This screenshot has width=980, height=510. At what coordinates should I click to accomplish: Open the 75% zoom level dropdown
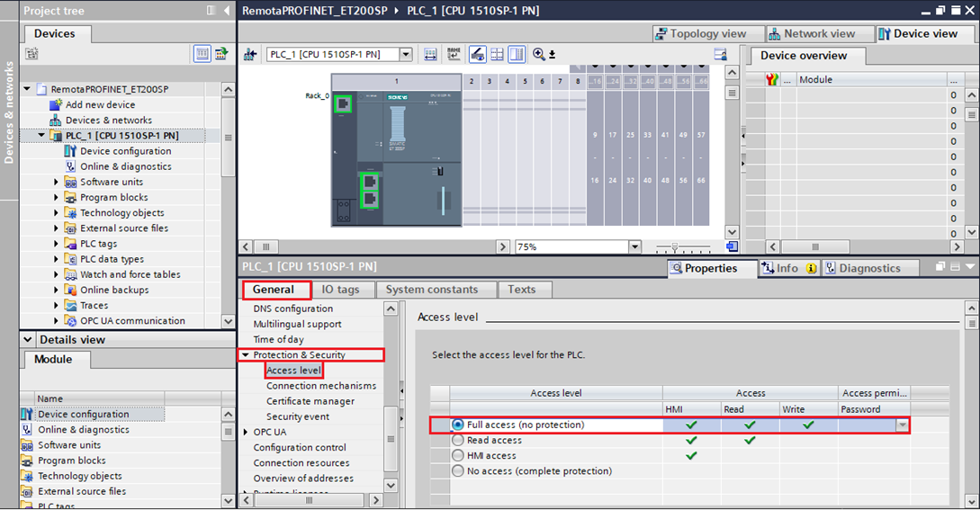[634, 246]
